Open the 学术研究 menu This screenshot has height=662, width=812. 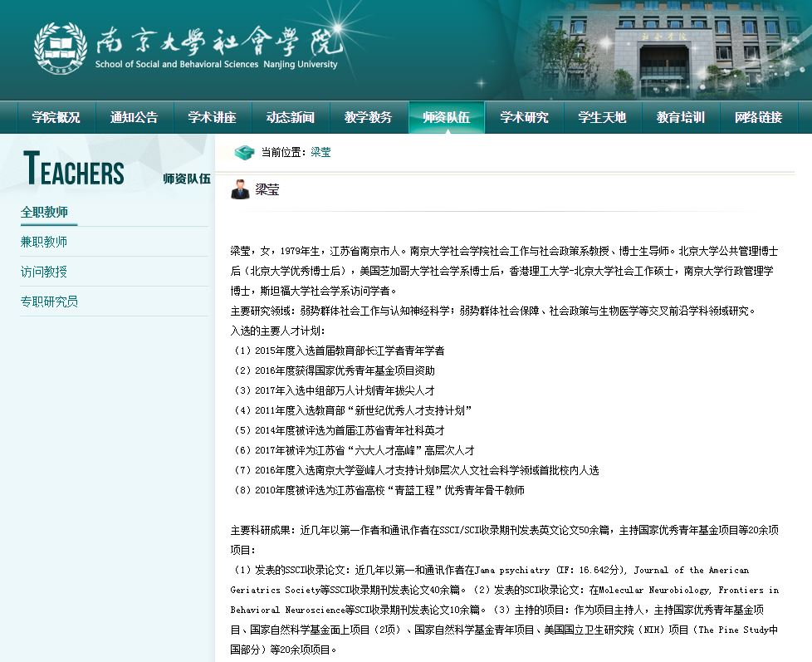click(524, 117)
